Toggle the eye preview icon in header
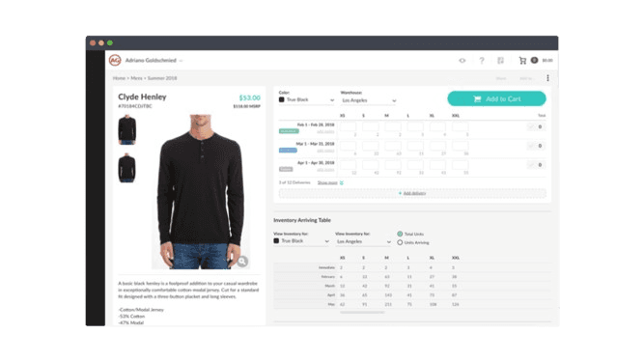 [x=462, y=61]
